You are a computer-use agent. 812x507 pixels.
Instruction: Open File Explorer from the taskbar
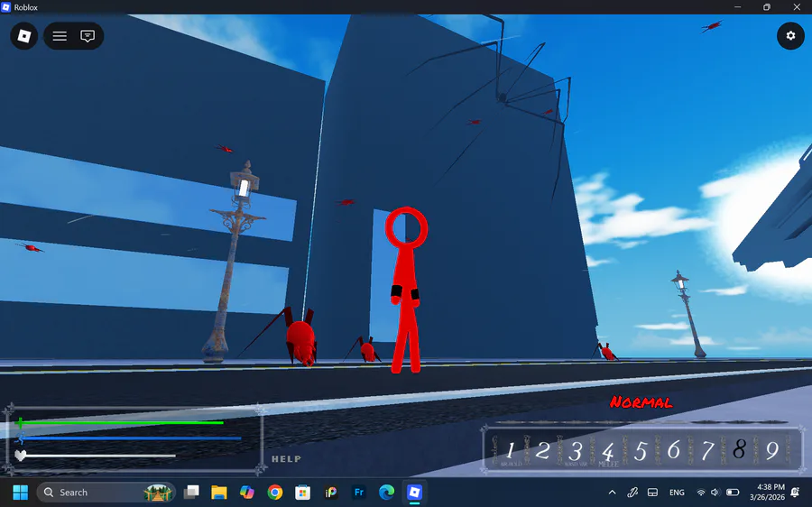tap(219, 492)
